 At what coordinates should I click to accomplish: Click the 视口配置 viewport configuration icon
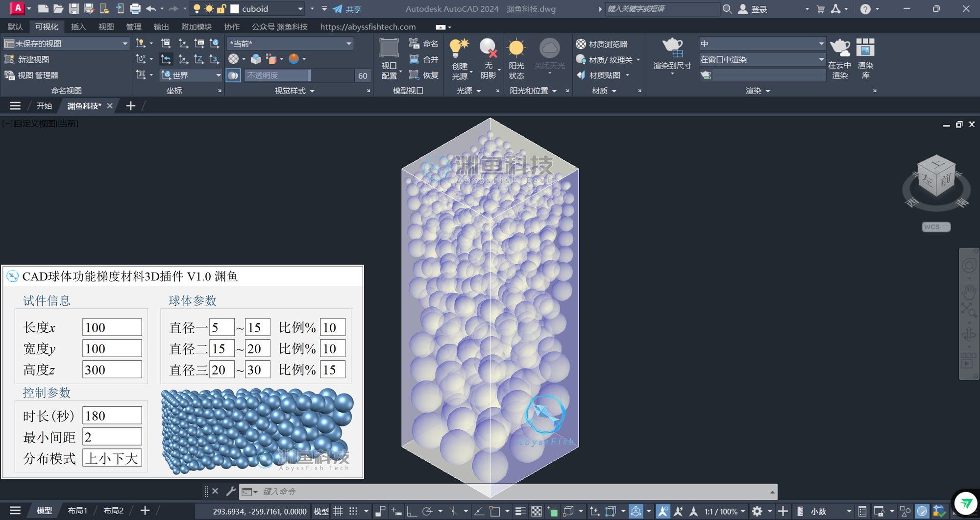[389, 58]
